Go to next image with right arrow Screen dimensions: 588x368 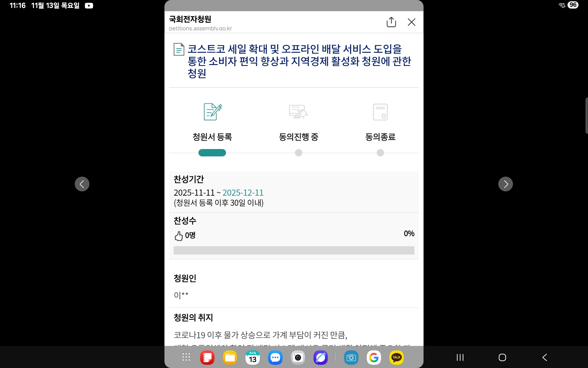coord(505,184)
